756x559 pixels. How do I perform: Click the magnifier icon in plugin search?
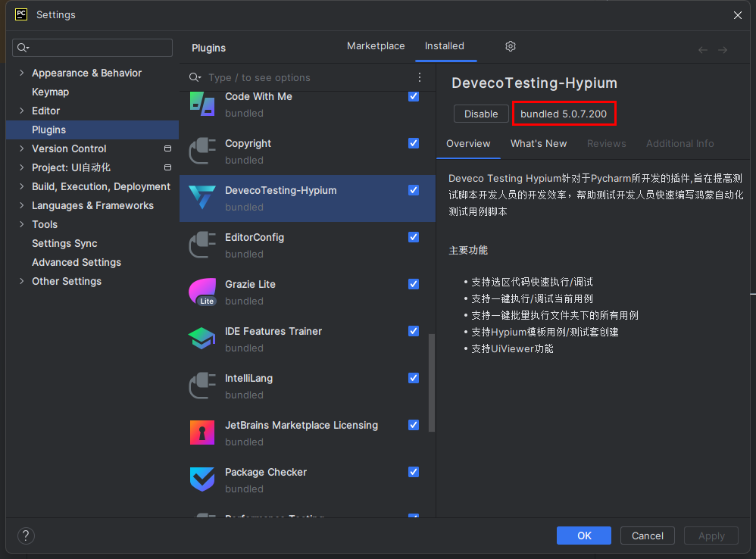(195, 77)
